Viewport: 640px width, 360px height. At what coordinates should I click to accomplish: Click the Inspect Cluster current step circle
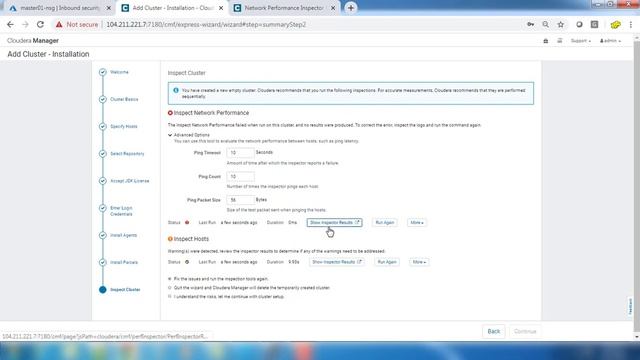[x=102, y=289]
